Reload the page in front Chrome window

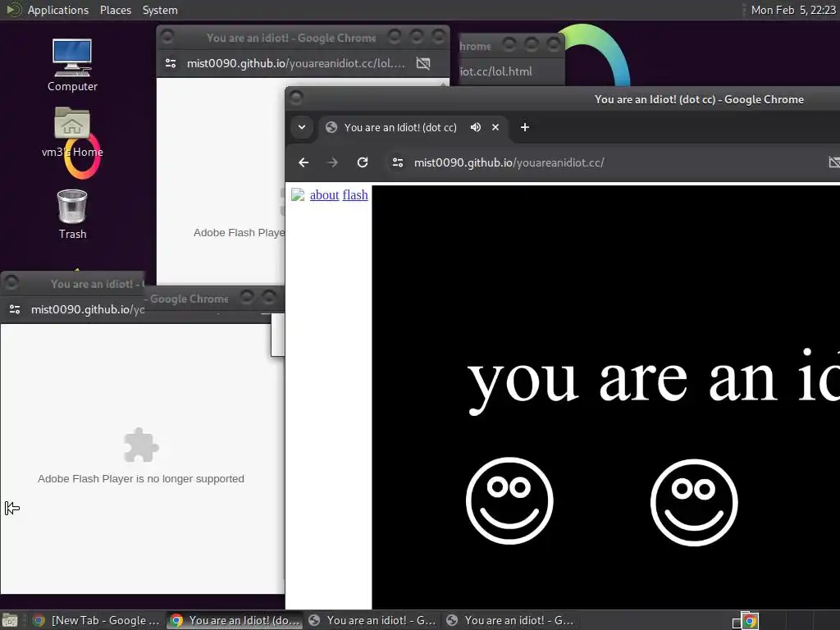363,162
